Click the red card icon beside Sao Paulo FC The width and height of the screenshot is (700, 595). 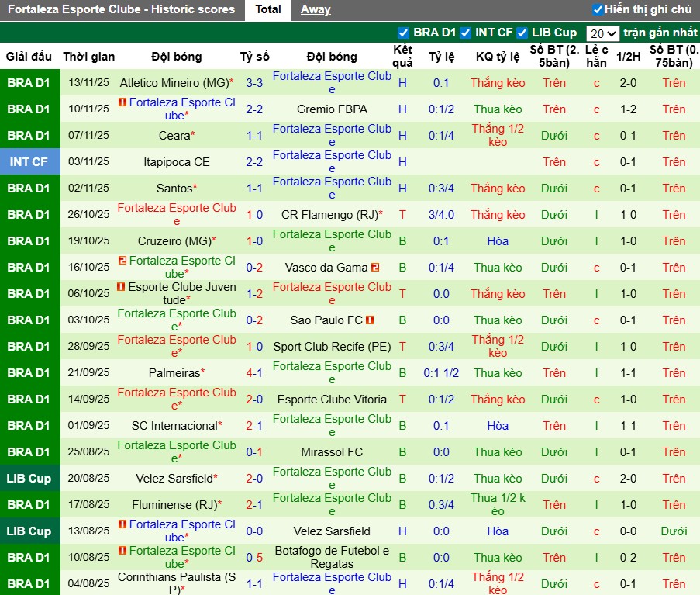(x=370, y=320)
